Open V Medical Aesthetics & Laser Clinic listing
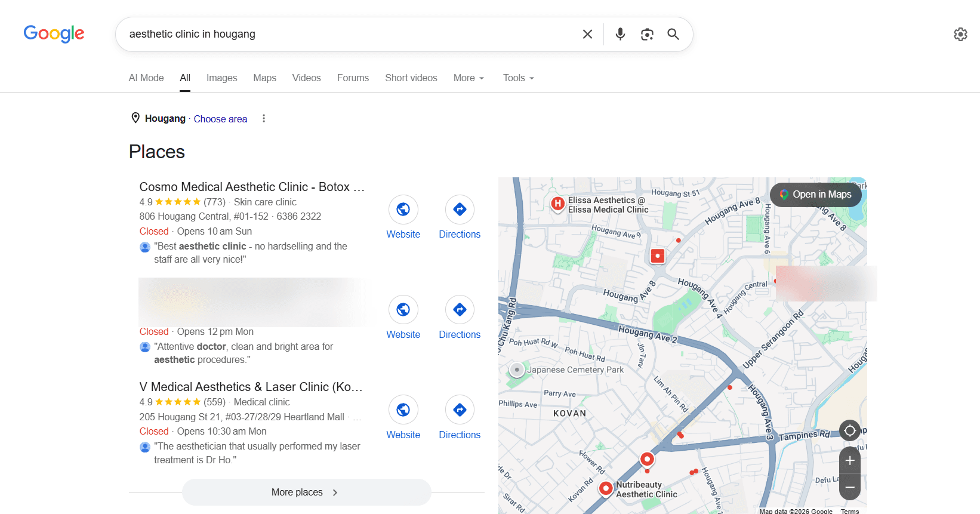 [251, 387]
